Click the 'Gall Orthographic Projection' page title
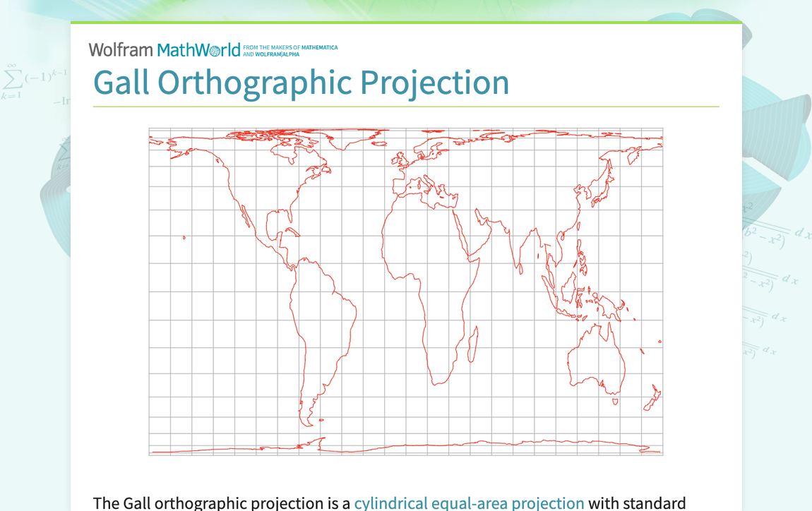 pos(301,83)
